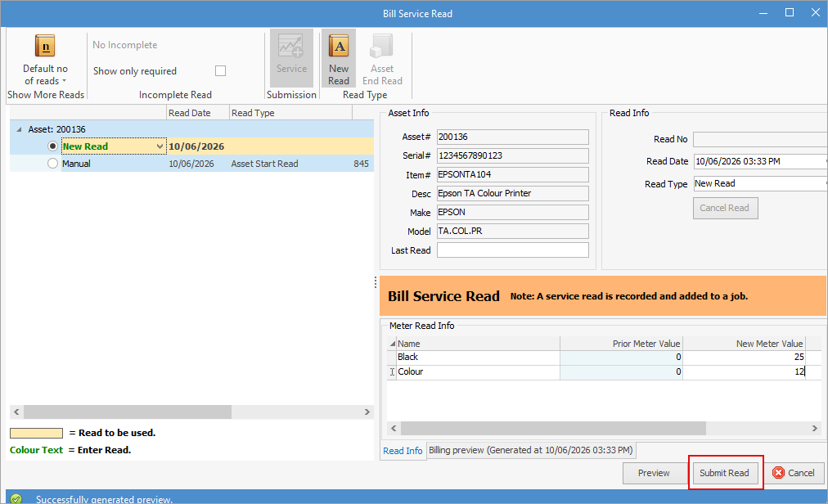Click the Read No input field
The height and width of the screenshot is (504, 828).
click(x=760, y=139)
